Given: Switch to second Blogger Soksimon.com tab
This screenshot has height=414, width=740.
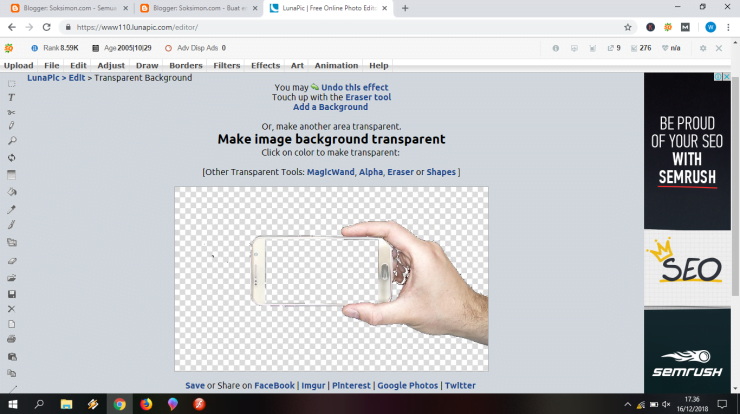Looking at the screenshot, I should (x=198, y=8).
